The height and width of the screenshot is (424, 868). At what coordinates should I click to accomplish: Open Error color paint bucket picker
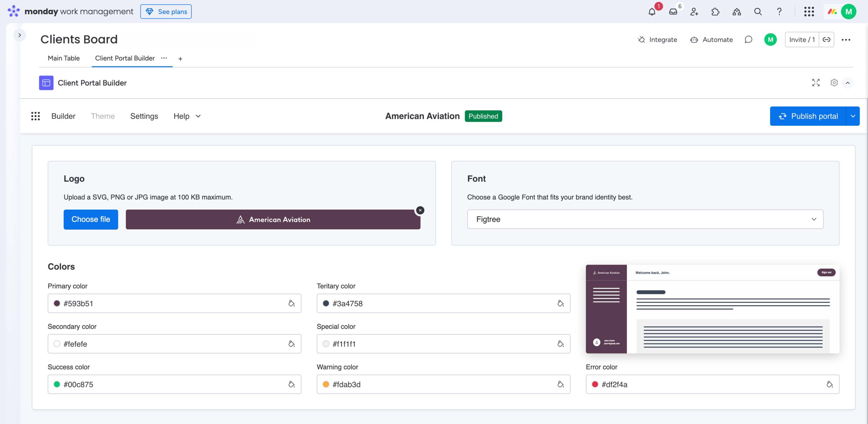click(x=830, y=384)
